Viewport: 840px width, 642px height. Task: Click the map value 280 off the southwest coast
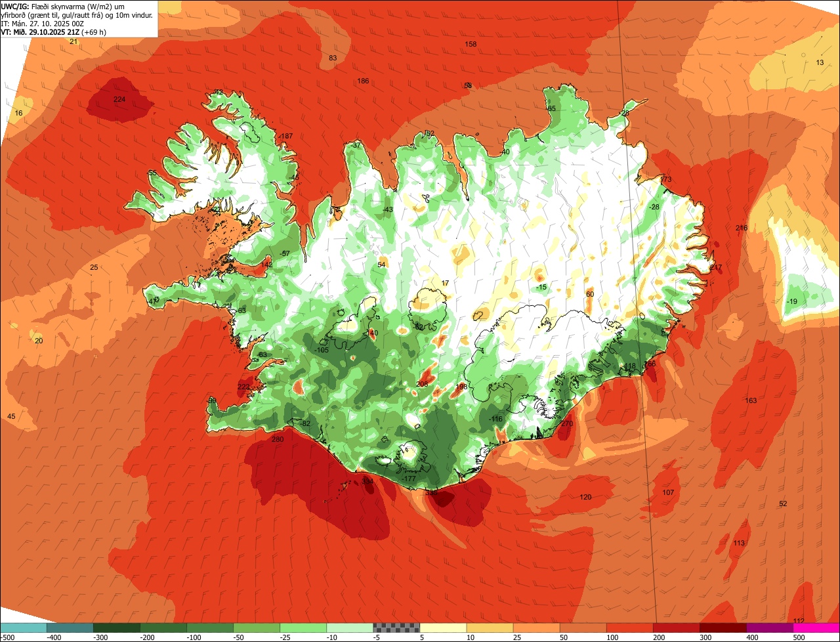(x=278, y=439)
